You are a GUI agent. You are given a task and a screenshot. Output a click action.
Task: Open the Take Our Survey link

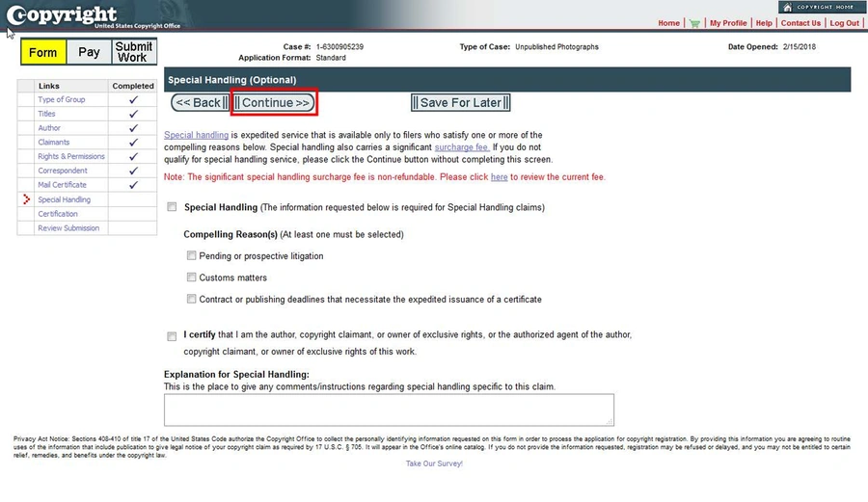coord(434,463)
